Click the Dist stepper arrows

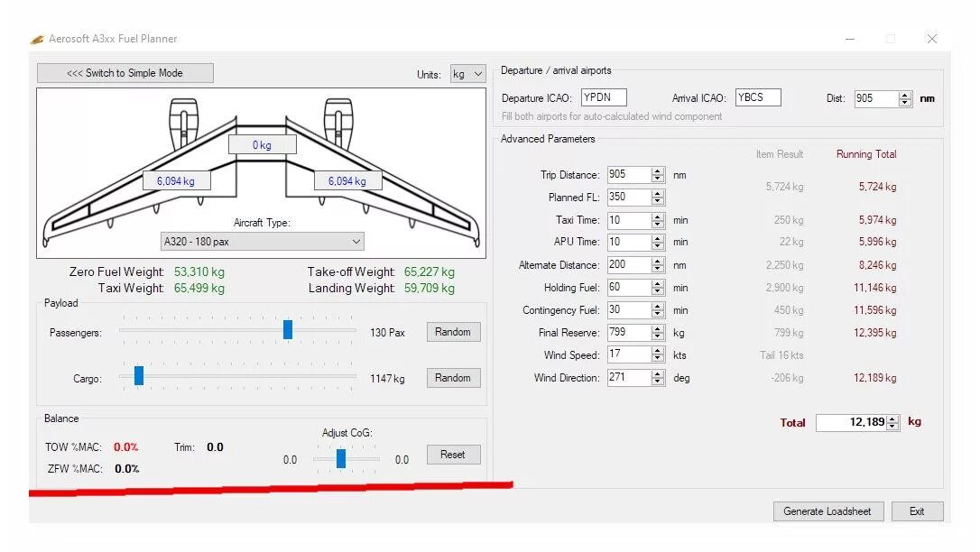[x=905, y=98]
